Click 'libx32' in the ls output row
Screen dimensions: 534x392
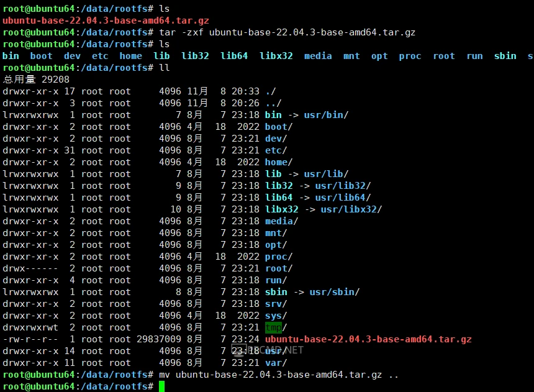276,56
